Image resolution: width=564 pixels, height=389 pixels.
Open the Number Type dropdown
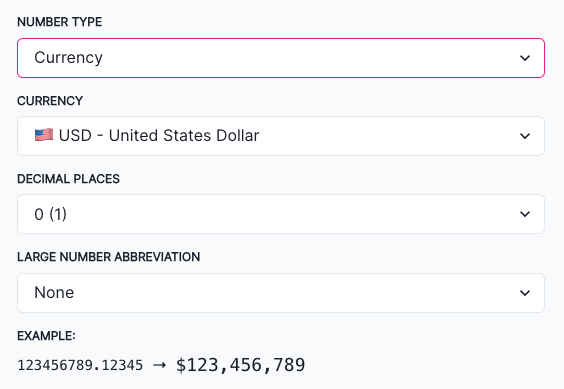pos(281,58)
